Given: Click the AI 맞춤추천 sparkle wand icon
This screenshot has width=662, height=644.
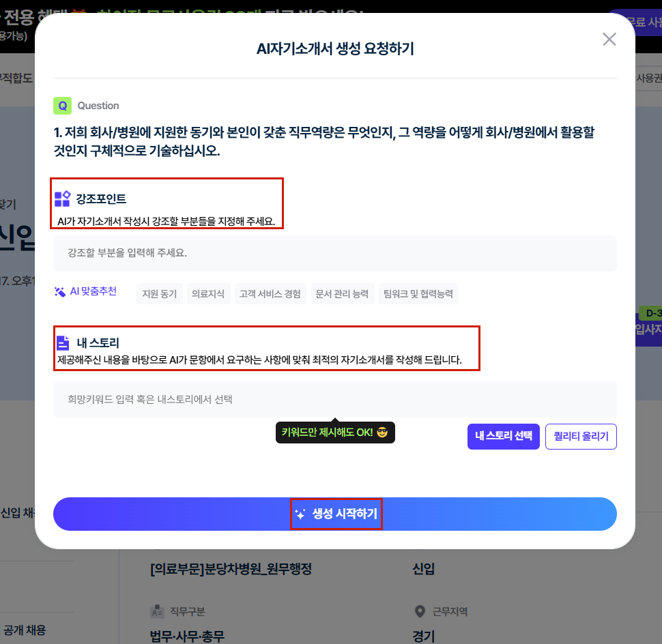Looking at the screenshot, I should (60, 291).
